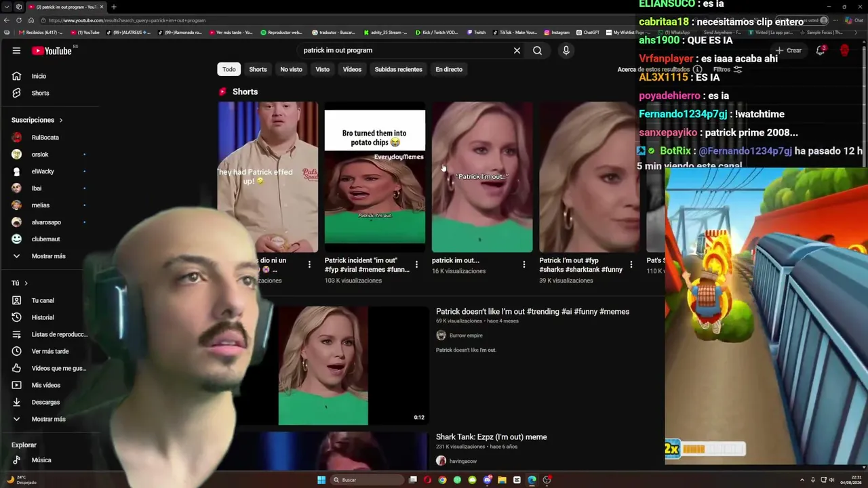Click the Crear button
Screen dimensions: 868x488
click(x=789, y=50)
